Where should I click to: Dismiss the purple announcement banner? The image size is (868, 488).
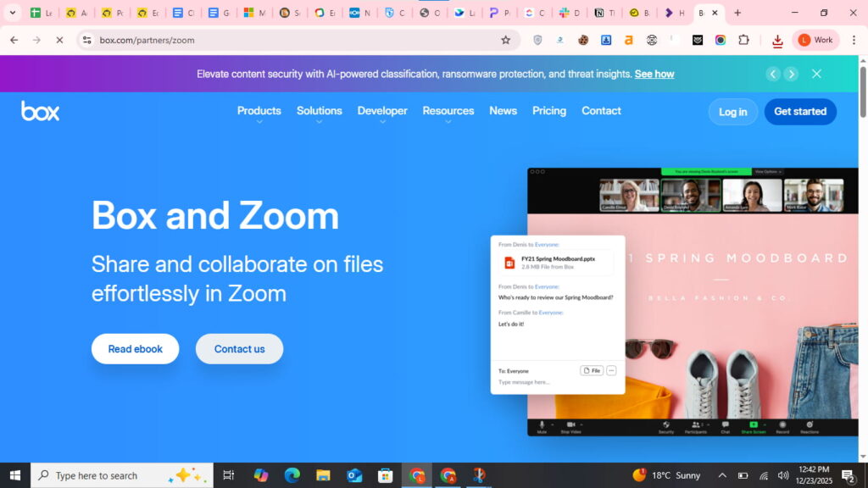[x=816, y=74]
